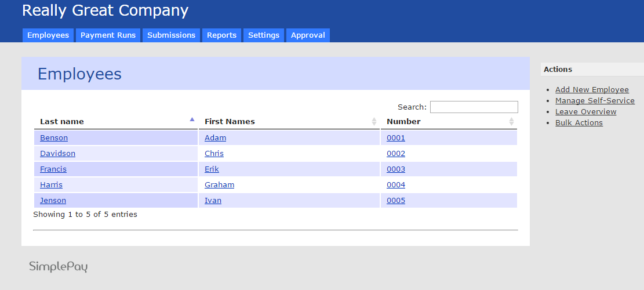Image resolution: width=644 pixels, height=290 pixels.
Task: Click the SimplePay logo in footer
Action: click(x=58, y=267)
